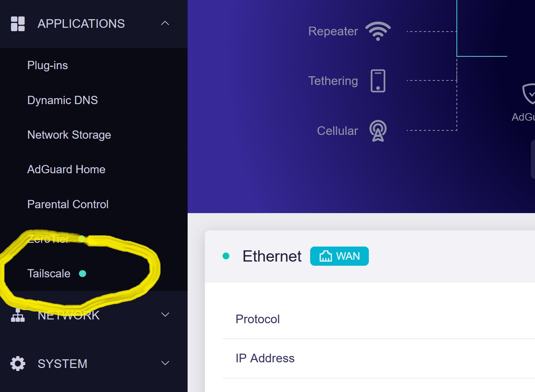Open the Plug-ins menu item
The height and width of the screenshot is (392, 535).
pos(48,65)
